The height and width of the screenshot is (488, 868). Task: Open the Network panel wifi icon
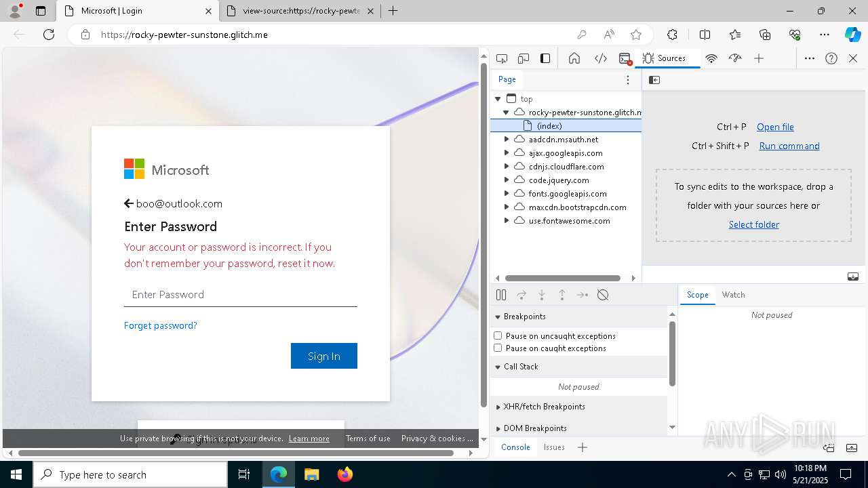711,58
